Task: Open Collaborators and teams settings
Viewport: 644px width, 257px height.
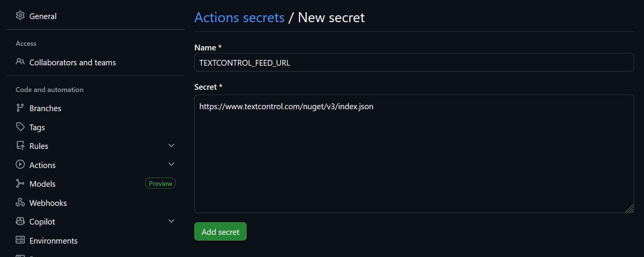Action: 73,62
